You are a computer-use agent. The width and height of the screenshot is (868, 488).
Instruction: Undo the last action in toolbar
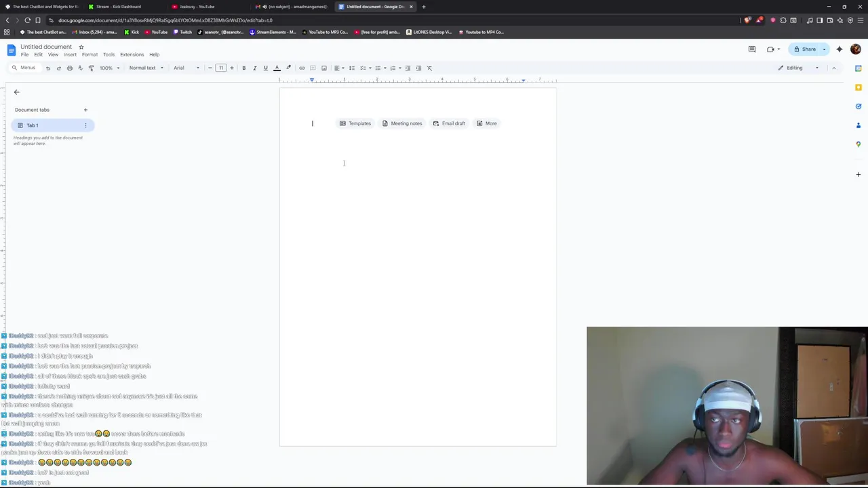click(47, 68)
